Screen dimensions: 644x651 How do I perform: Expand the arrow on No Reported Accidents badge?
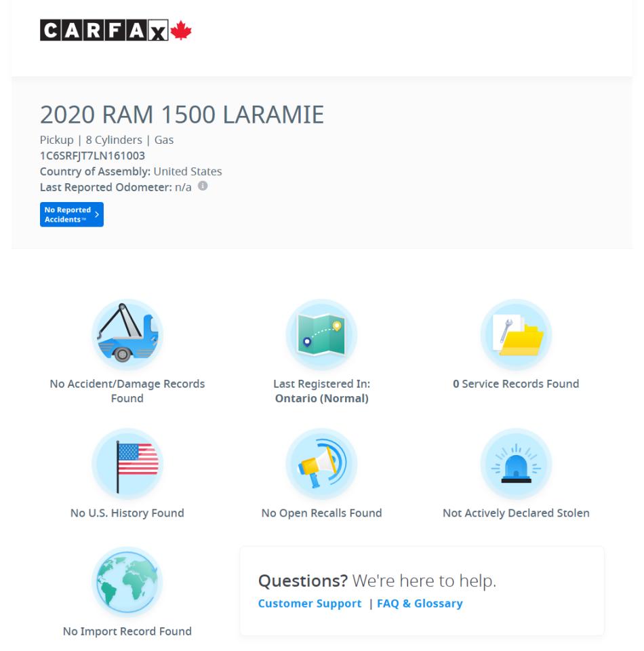97,214
